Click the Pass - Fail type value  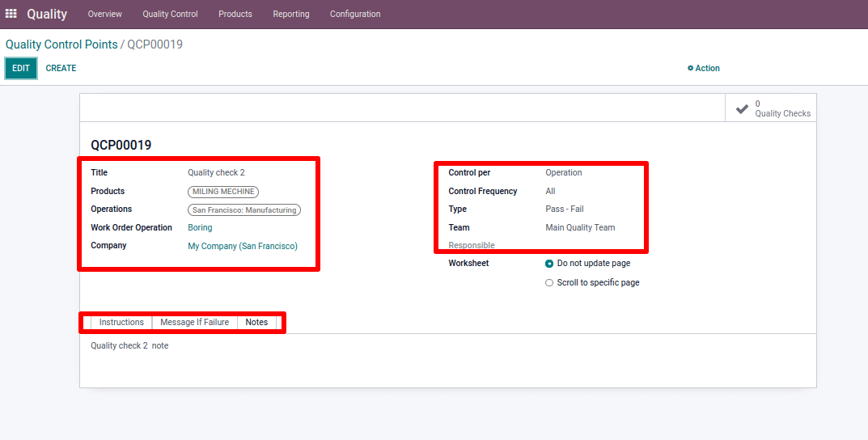coord(565,209)
